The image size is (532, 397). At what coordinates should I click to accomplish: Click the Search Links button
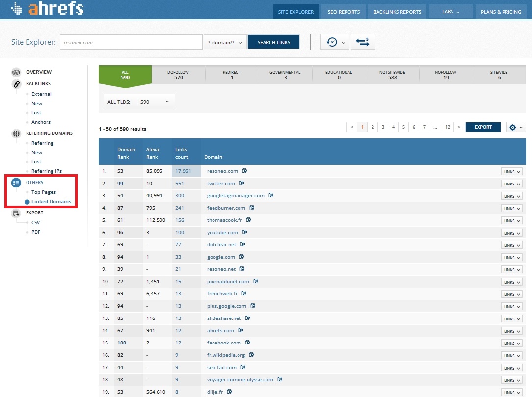point(273,42)
